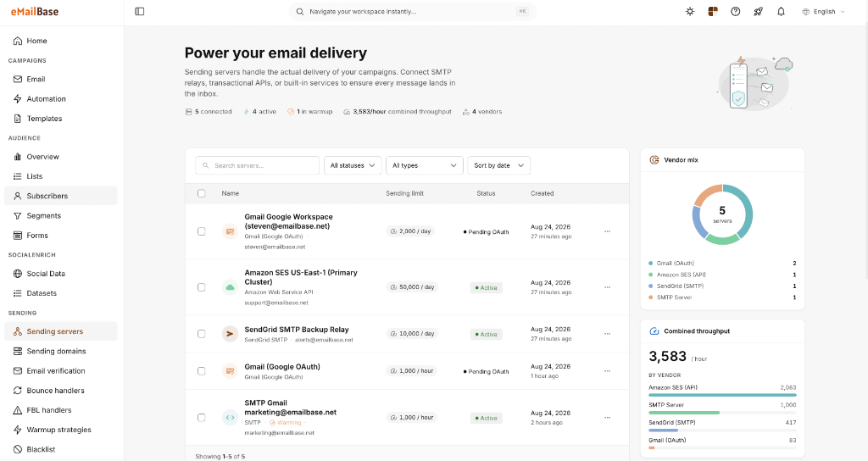868x461 pixels.
Task: Click the Sending limit column header
Action: [x=404, y=193]
